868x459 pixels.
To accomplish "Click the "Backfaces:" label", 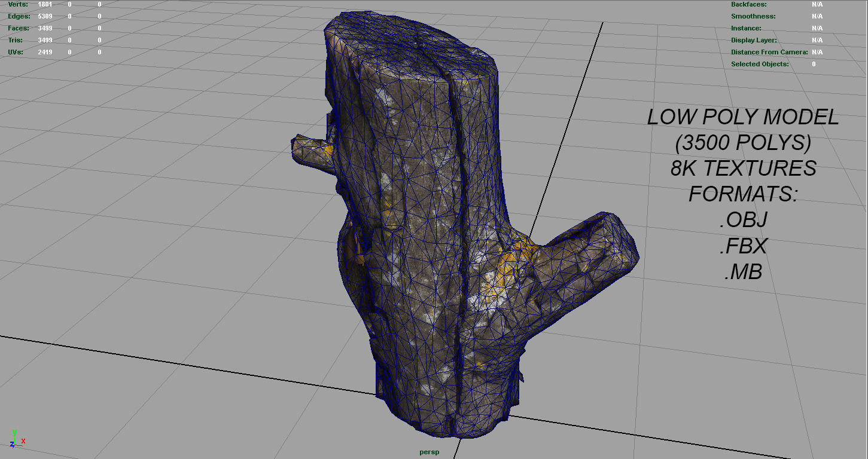I will tap(749, 4).
